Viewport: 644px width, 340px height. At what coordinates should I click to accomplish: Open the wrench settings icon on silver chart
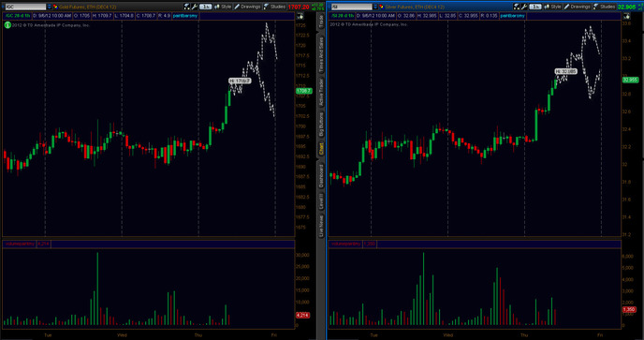[524, 7]
